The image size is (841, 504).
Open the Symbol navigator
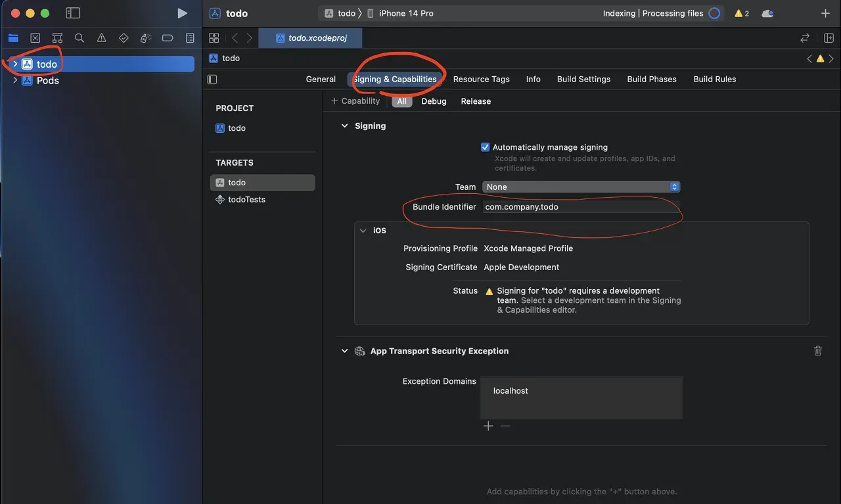pos(57,38)
